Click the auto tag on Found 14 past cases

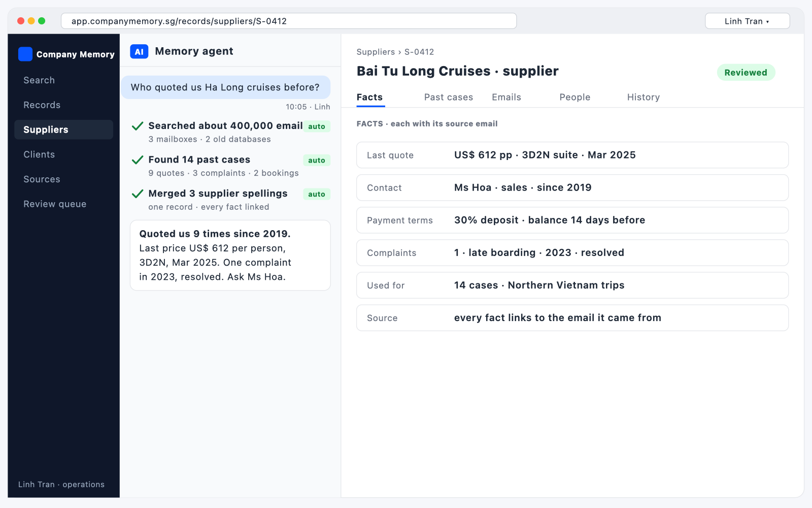(x=317, y=161)
